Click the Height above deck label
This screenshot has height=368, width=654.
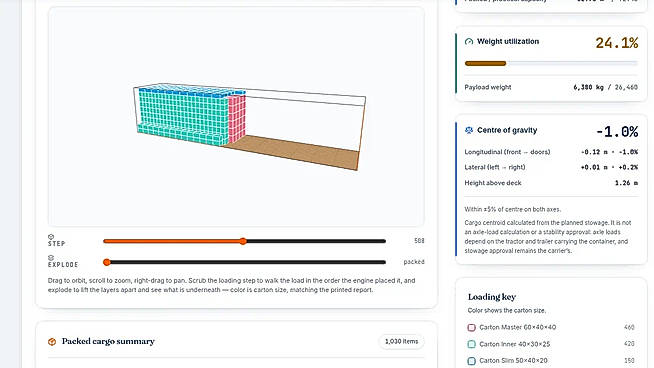(493, 183)
